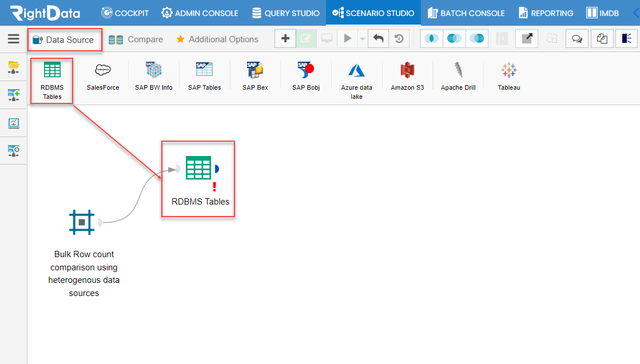Select the Bulk Row count scenario node

(x=82, y=222)
